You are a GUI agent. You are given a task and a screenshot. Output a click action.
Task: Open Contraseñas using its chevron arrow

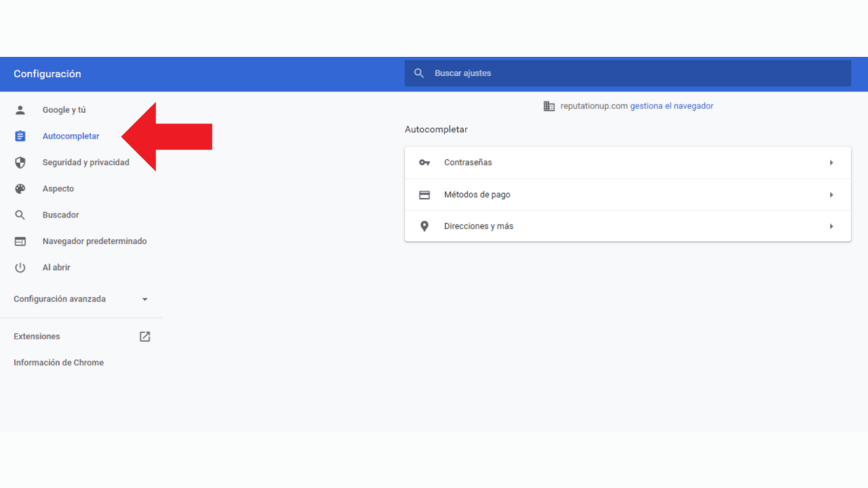click(x=831, y=162)
